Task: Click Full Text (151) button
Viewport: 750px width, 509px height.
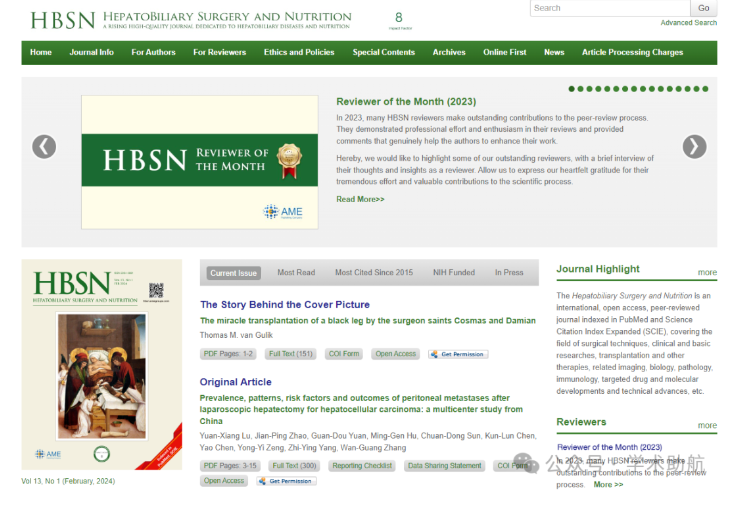Action: pos(290,354)
